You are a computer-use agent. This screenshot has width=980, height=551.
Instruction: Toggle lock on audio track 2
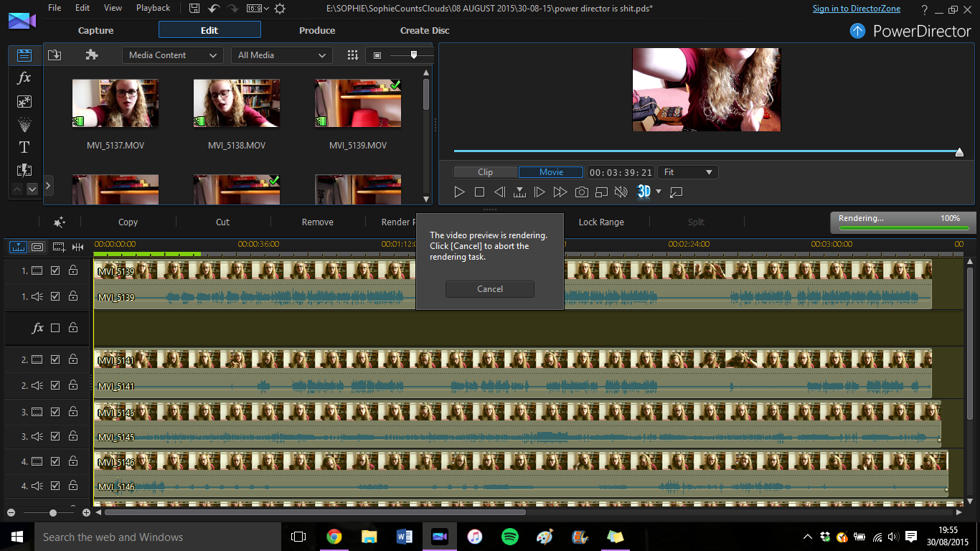73,385
